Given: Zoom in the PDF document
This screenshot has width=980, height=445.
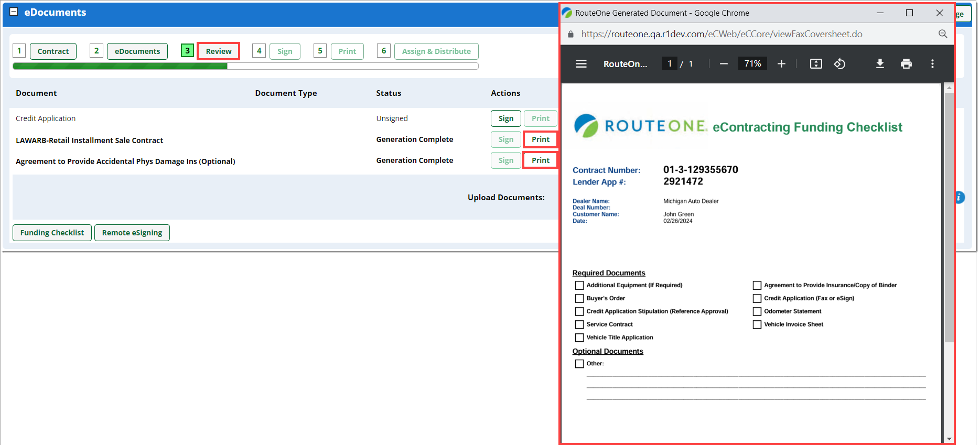Looking at the screenshot, I should pyautogui.click(x=781, y=64).
